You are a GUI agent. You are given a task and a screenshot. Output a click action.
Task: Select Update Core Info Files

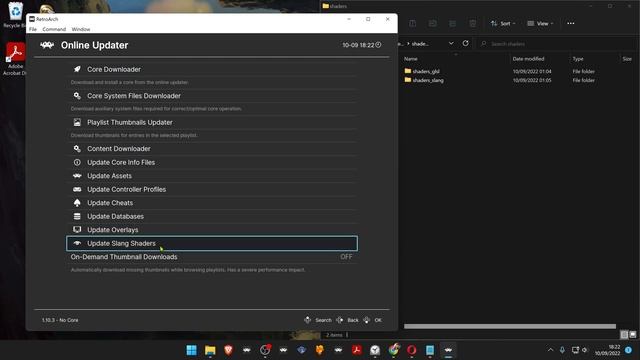point(212,162)
